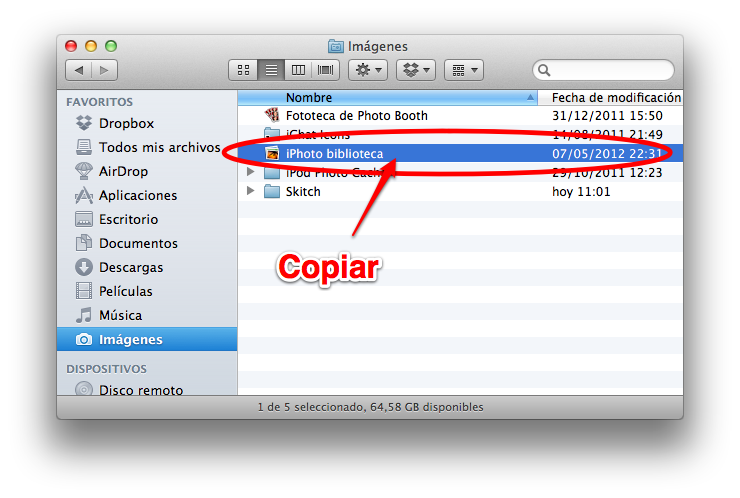Minimize the window with yellow button
The height and width of the screenshot is (498, 740).
[91, 46]
